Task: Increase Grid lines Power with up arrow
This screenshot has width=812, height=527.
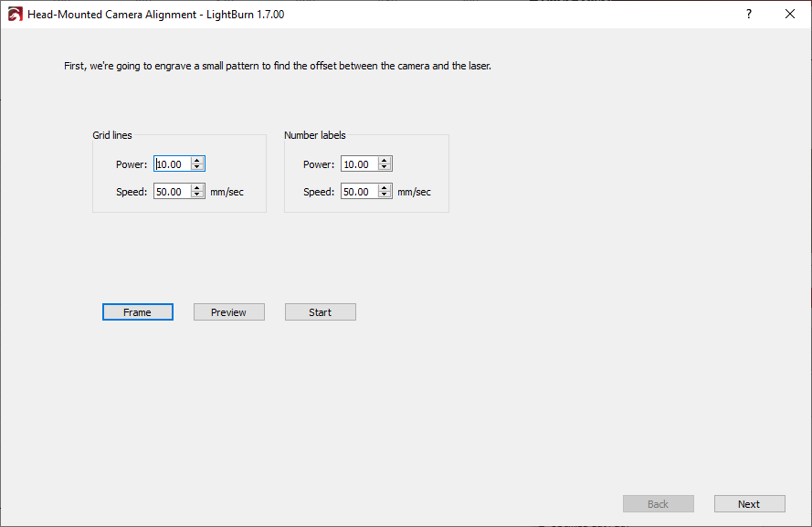Action: pyautogui.click(x=197, y=161)
